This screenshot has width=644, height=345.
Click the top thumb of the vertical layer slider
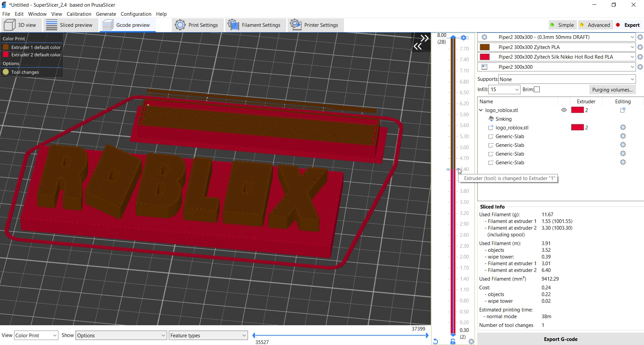(x=453, y=37)
